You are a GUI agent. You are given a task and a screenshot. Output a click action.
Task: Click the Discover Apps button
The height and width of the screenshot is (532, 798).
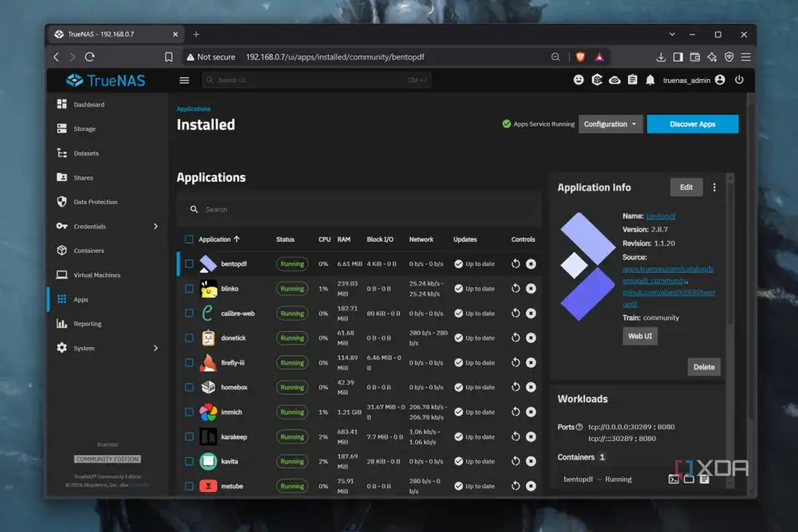click(x=692, y=124)
